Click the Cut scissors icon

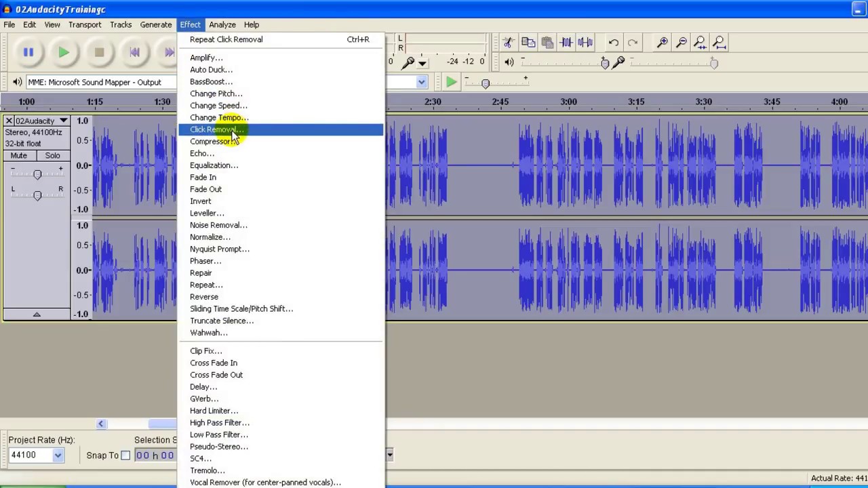509,42
